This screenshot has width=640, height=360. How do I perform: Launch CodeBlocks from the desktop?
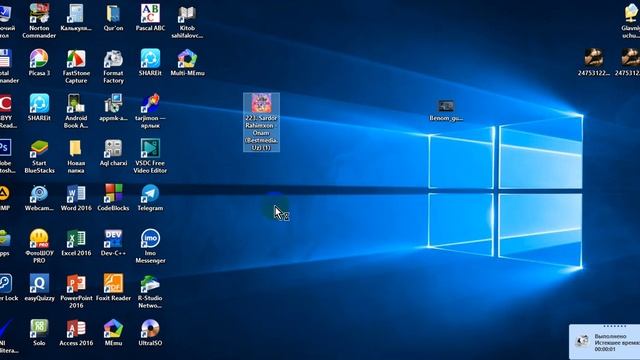click(x=113, y=198)
